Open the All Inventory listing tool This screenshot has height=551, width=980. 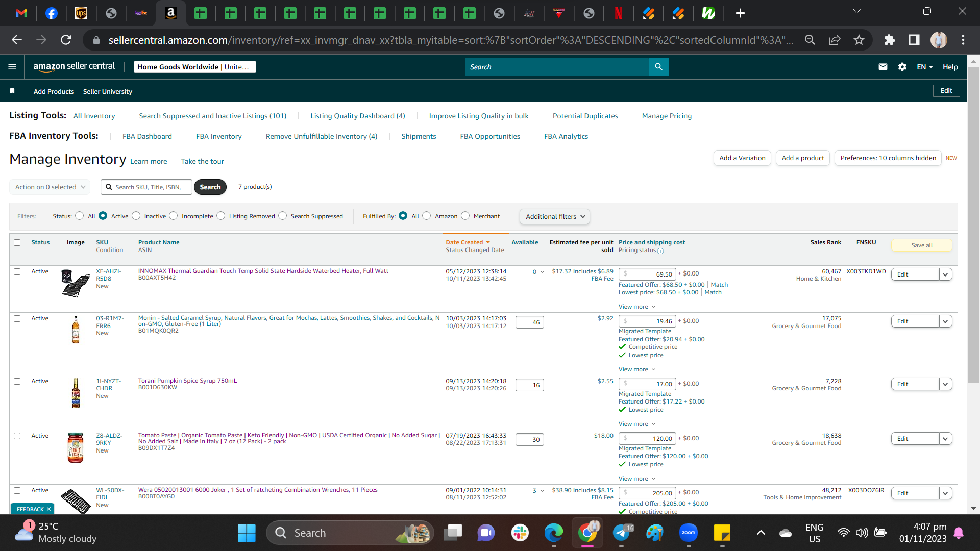click(x=94, y=116)
